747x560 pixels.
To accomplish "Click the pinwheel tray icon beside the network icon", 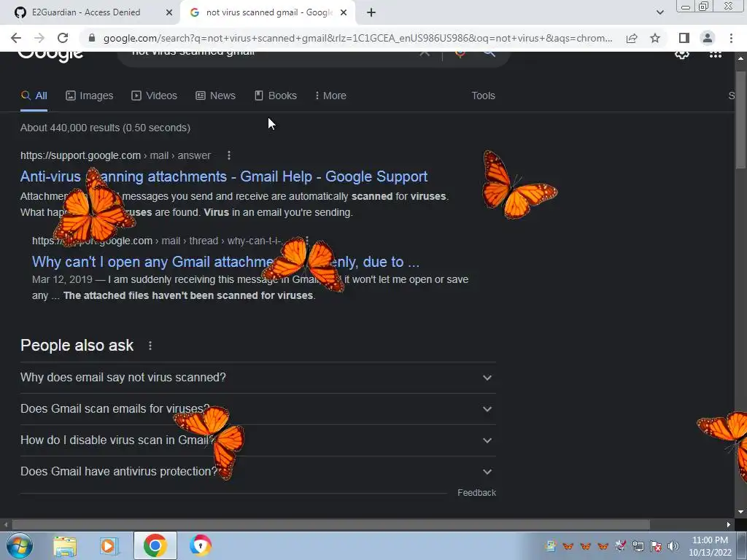I will click(620, 546).
